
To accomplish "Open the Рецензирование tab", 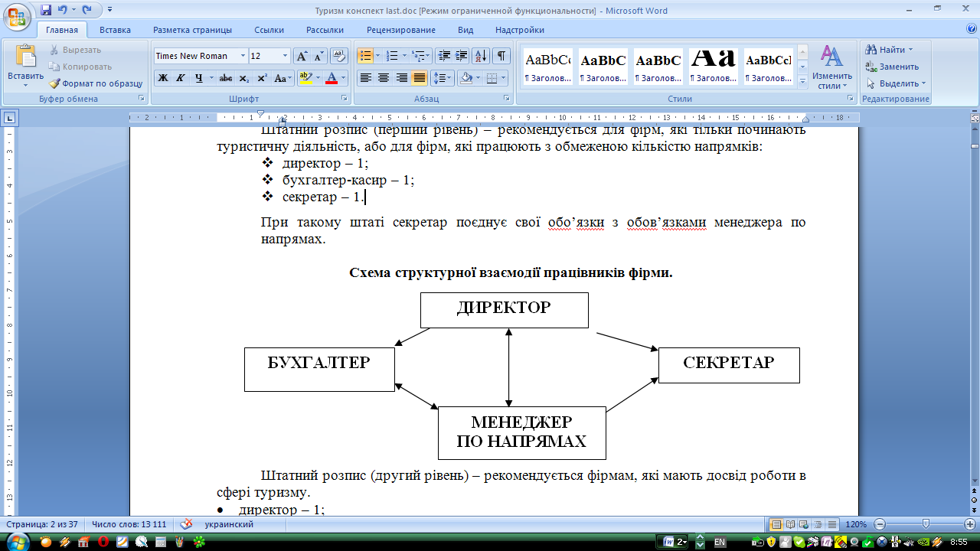I will [x=401, y=30].
